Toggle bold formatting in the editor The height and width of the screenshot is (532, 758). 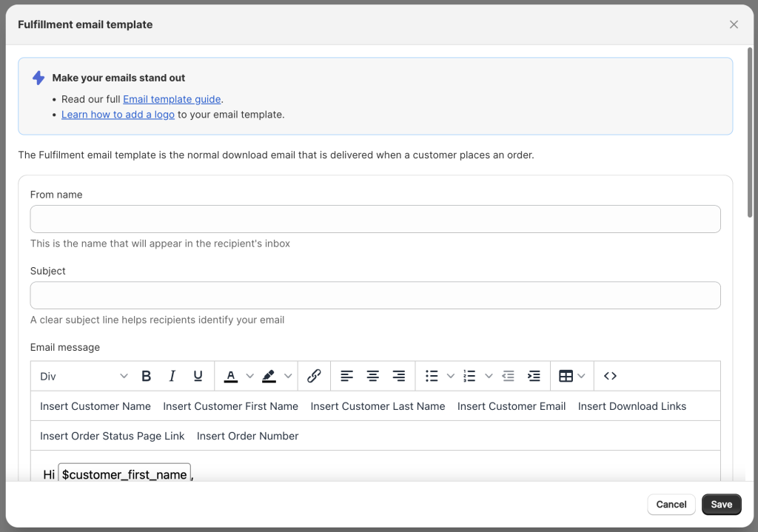coord(146,376)
